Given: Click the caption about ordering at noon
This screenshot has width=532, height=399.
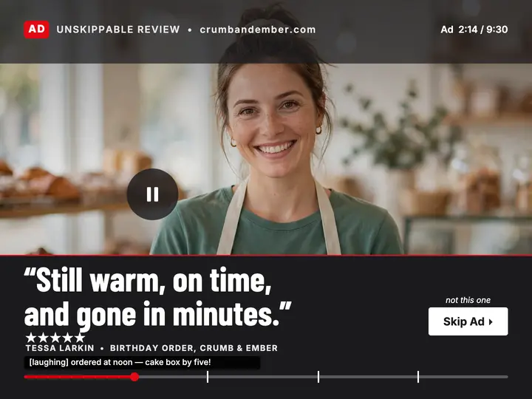Looking at the screenshot, I should click(142, 362).
